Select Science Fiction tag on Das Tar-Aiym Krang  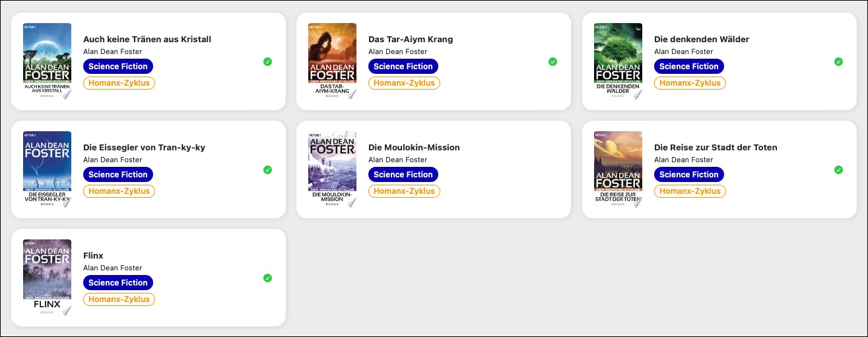[x=403, y=66]
